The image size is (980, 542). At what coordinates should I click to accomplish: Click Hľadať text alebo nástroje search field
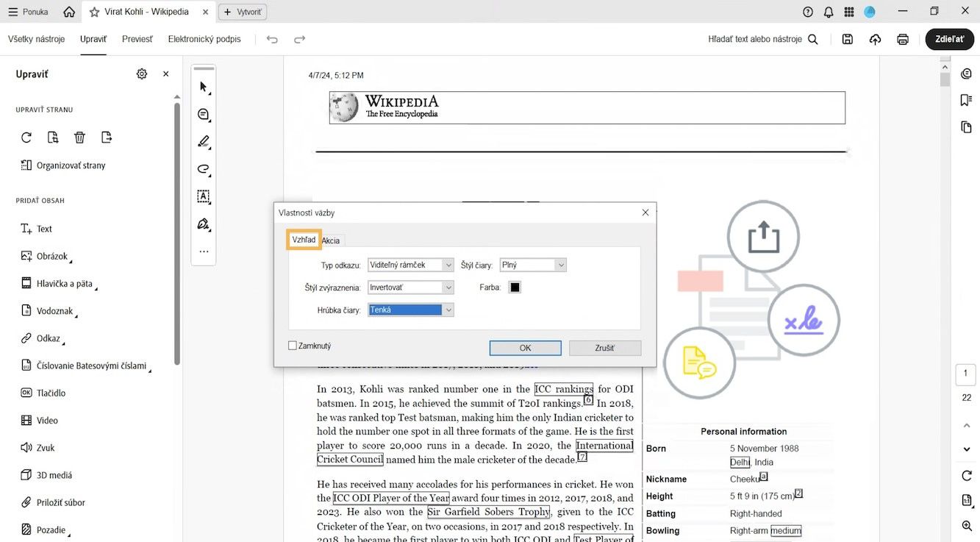(763, 40)
